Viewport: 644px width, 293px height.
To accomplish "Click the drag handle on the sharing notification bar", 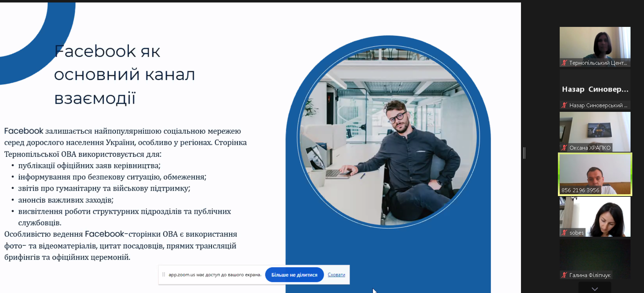I will 164,275.
